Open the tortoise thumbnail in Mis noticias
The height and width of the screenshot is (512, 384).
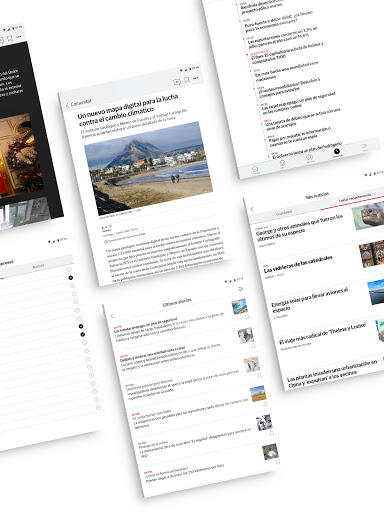point(368,216)
